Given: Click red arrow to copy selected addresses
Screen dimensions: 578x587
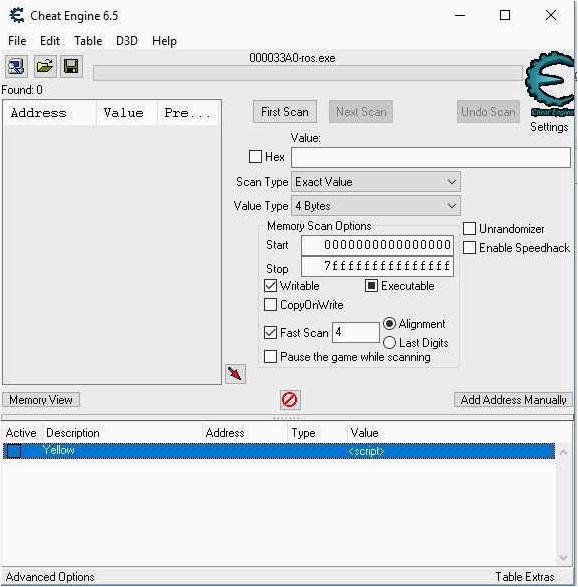Looking at the screenshot, I should point(235,374).
